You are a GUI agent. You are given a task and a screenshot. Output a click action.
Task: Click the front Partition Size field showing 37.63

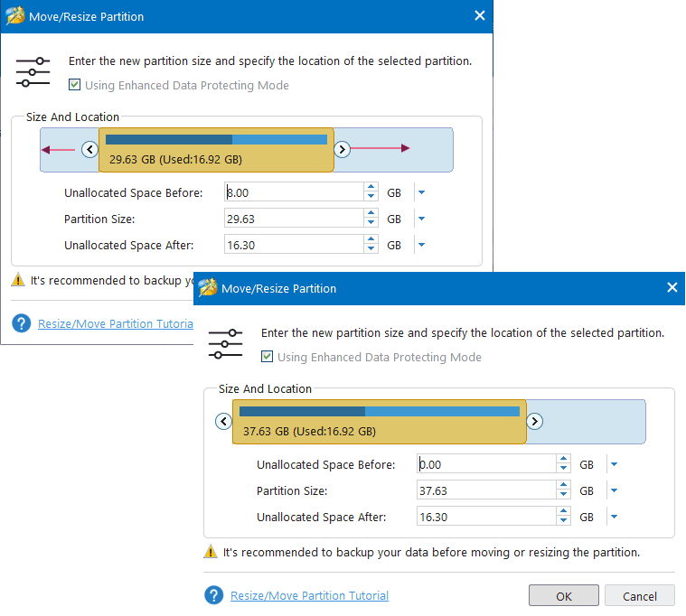486,490
